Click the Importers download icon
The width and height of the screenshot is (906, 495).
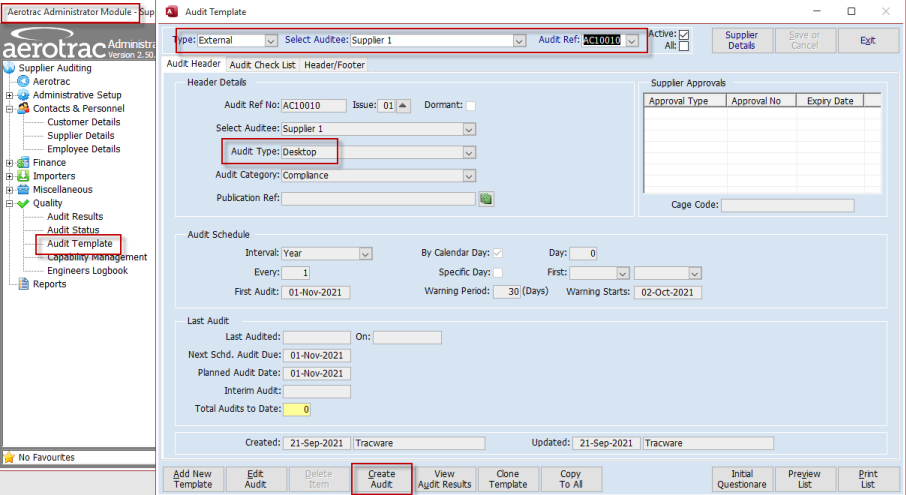pyautogui.click(x=24, y=176)
